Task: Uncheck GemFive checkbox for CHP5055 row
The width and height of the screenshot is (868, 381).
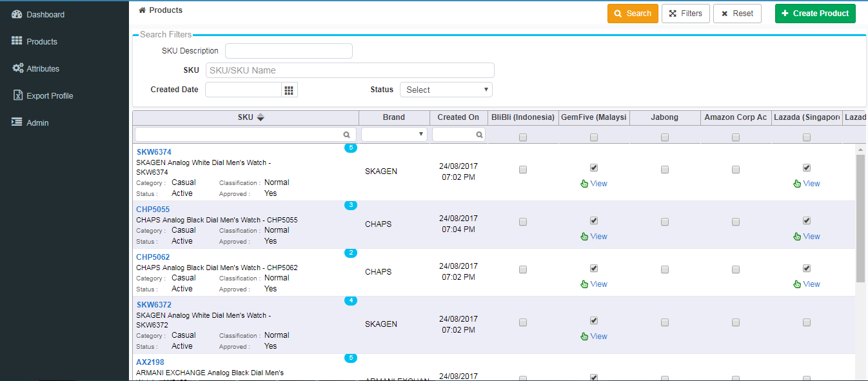Action: pyautogui.click(x=594, y=220)
